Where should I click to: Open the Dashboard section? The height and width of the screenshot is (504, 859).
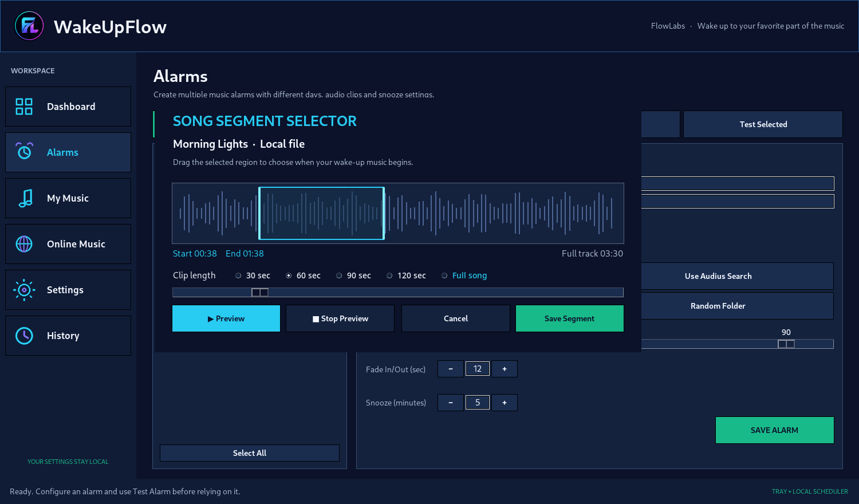(68, 107)
